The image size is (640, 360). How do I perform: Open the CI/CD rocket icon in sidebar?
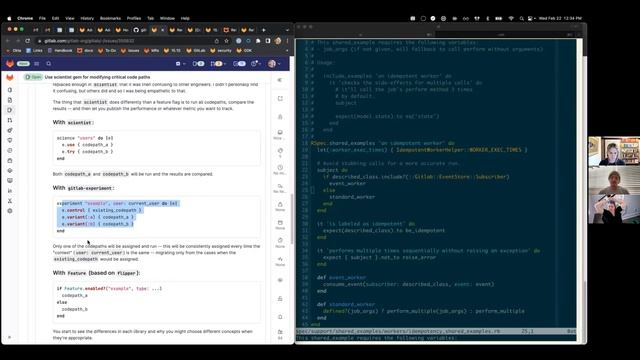pos(10,130)
